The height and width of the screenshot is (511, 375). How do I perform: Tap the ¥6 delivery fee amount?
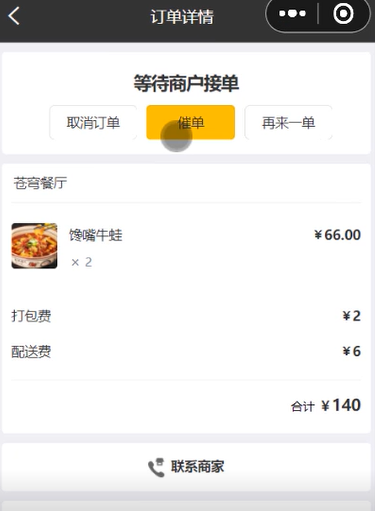tap(352, 351)
